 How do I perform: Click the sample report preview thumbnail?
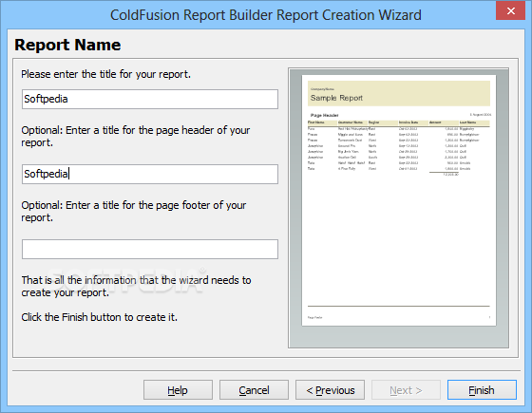click(399, 200)
